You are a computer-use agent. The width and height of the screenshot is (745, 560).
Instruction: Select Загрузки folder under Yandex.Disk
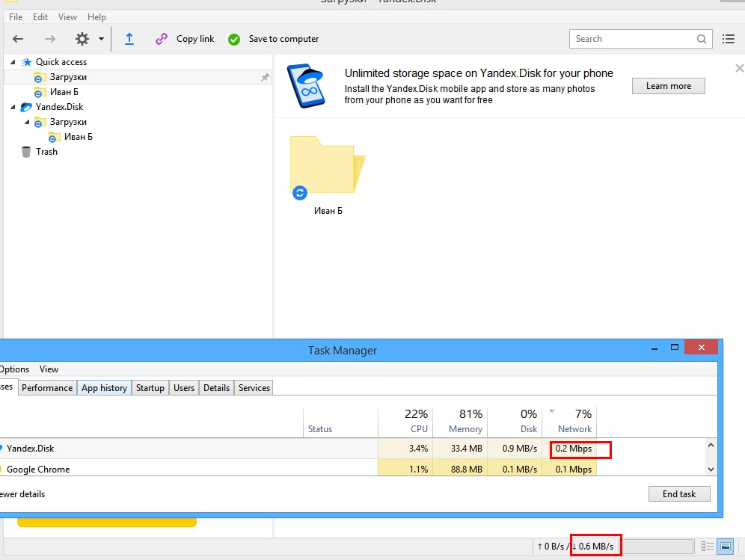click(68, 122)
